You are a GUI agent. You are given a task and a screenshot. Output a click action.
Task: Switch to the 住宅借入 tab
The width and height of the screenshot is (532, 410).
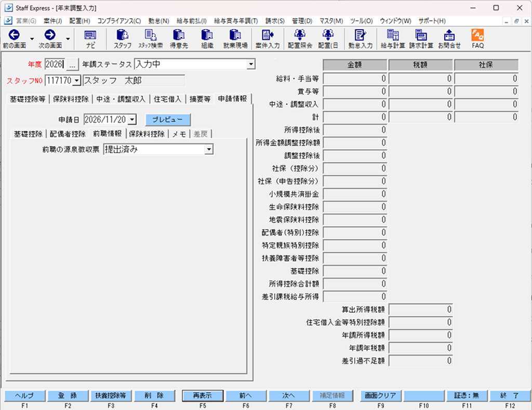point(168,99)
